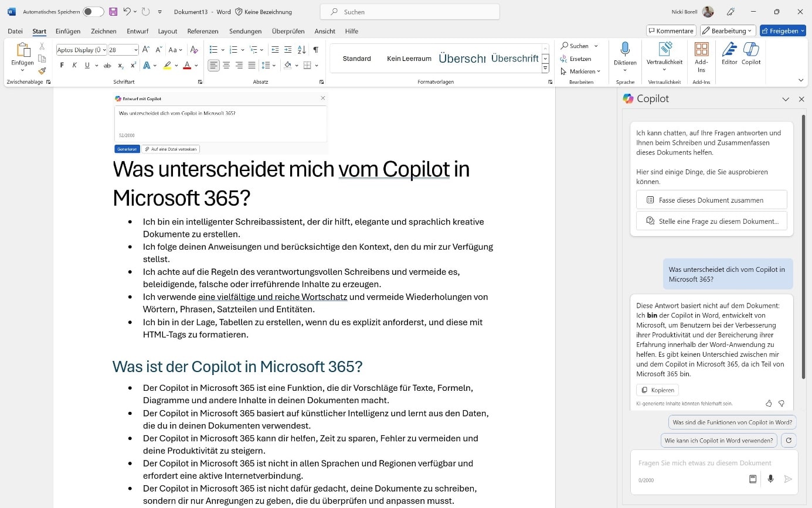This screenshot has width=812, height=508.
Task: Switch to the Überprüfen tab
Action: (288, 31)
